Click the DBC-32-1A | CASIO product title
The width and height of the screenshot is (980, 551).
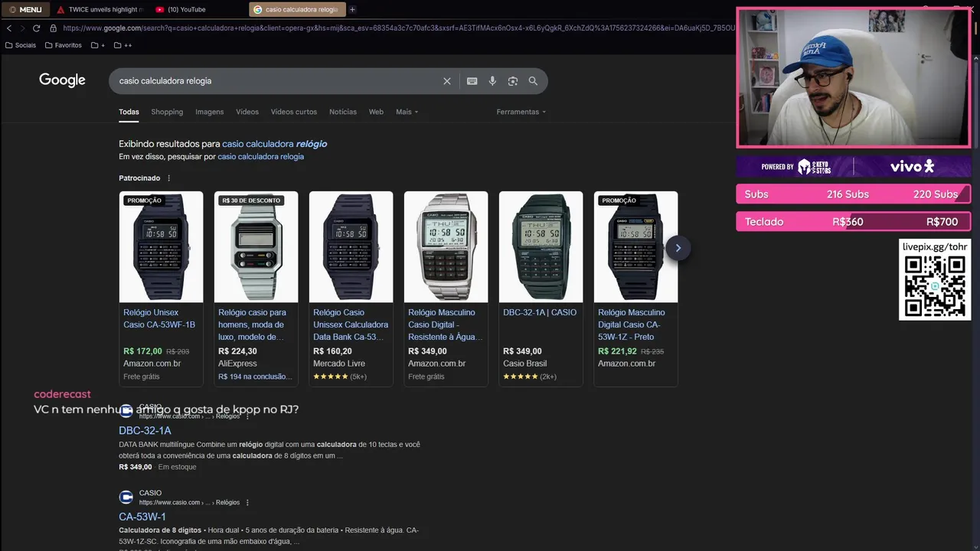(x=540, y=312)
